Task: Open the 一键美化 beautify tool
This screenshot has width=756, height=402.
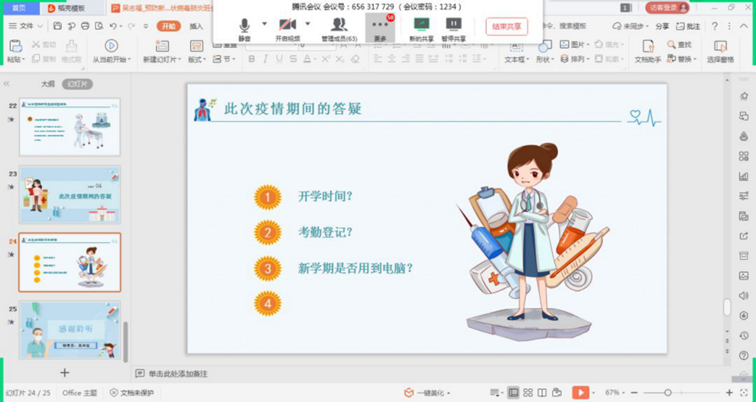Action: click(x=428, y=393)
